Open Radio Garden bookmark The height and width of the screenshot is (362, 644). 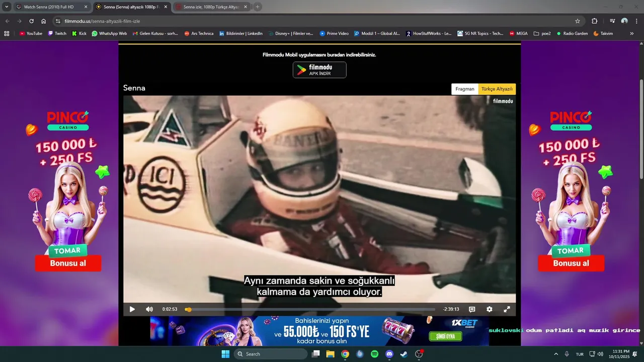click(x=572, y=34)
